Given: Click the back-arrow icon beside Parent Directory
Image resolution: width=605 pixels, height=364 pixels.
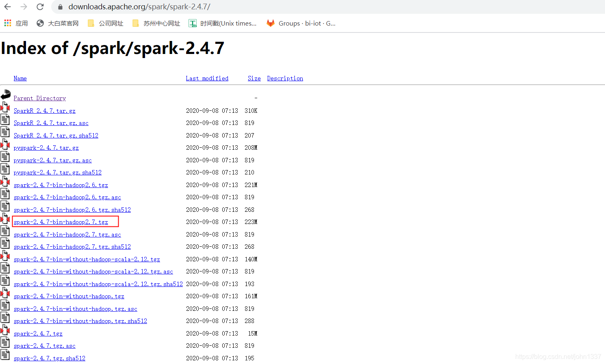Looking at the screenshot, I should point(5,94).
